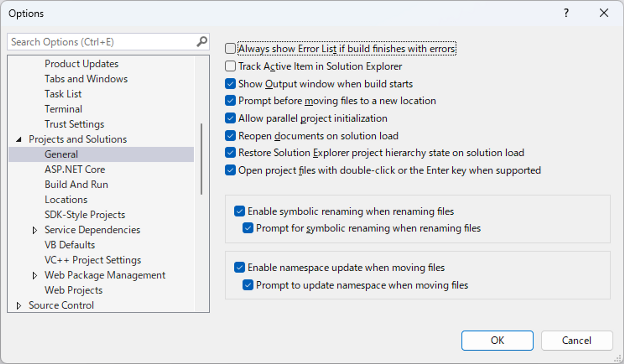Uncheck Prompt to update namespace when moving files

(248, 285)
